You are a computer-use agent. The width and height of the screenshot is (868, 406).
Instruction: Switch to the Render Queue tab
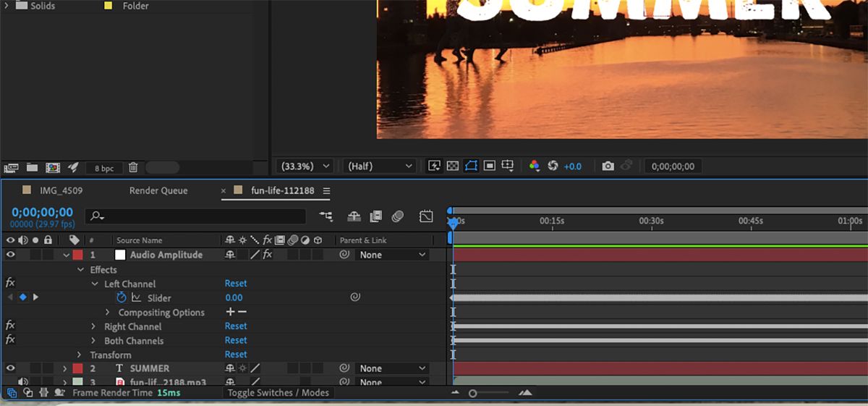pos(158,191)
